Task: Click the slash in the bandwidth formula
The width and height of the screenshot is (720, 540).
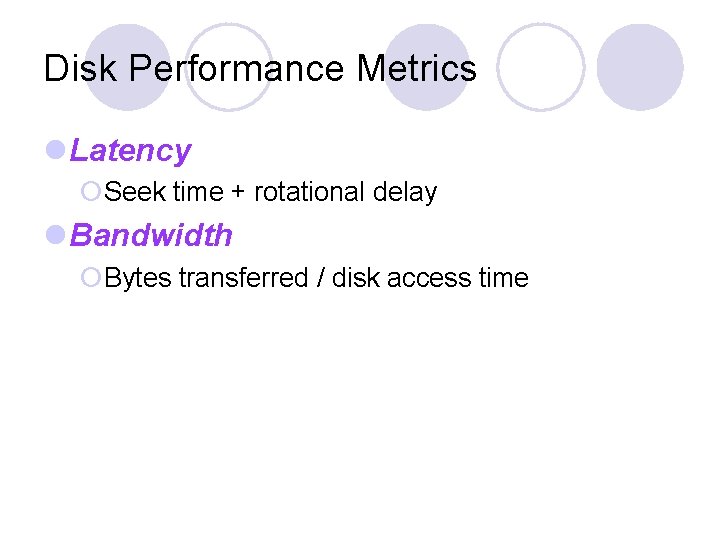Action: (x=320, y=278)
